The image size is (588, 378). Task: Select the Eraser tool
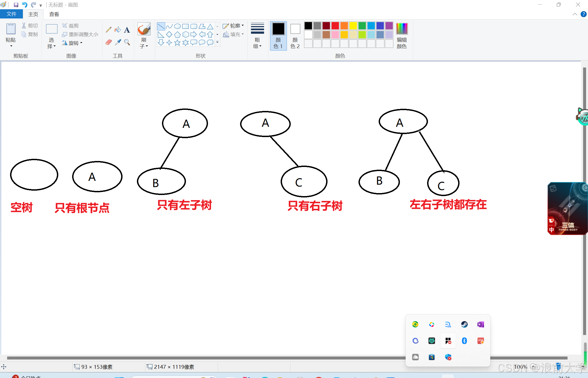[x=108, y=42]
